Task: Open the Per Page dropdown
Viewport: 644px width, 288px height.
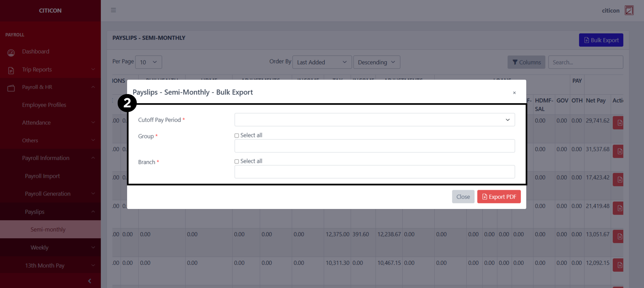Action: 148,62
